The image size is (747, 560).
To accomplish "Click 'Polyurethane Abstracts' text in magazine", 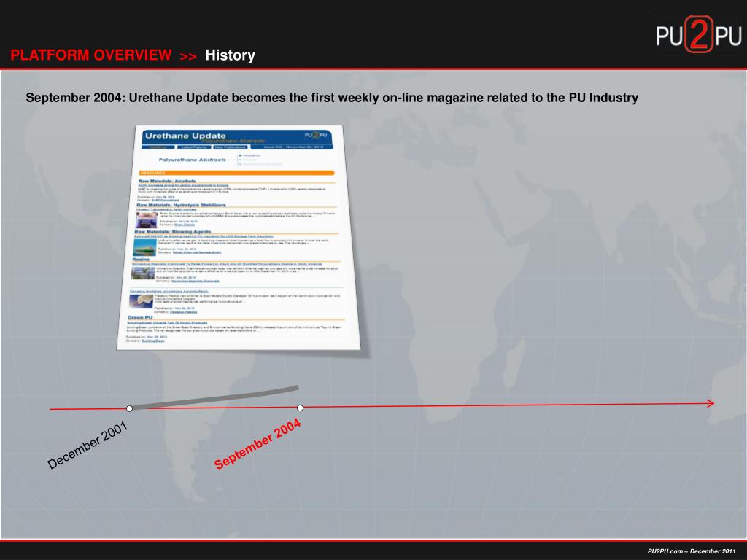I will [193, 160].
